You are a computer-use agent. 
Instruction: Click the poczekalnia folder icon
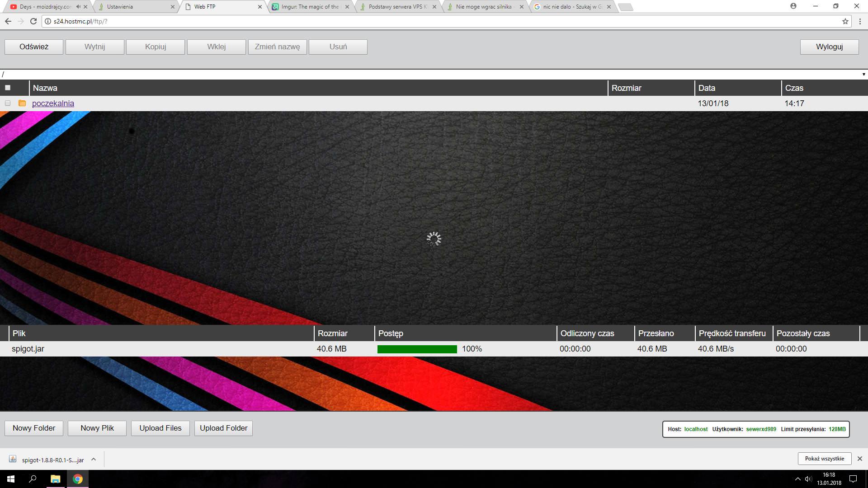coord(22,103)
